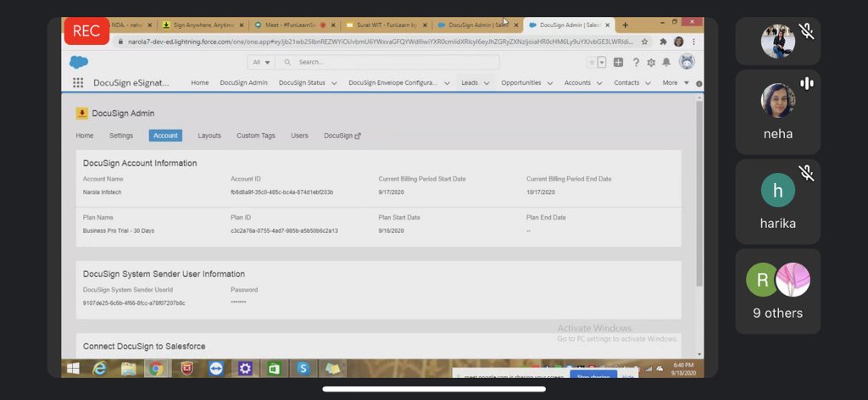868x400 pixels.
Task: Open the Setup gear menu
Action: [x=651, y=63]
